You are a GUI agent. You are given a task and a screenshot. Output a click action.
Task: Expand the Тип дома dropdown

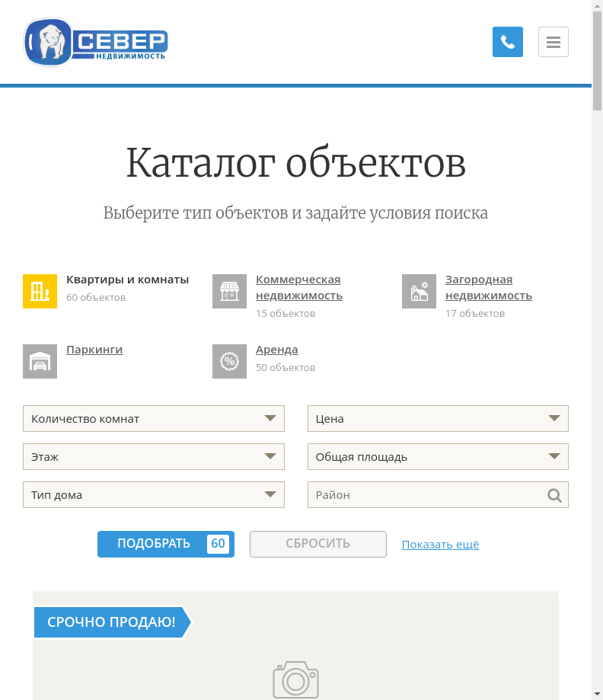pyautogui.click(x=154, y=494)
